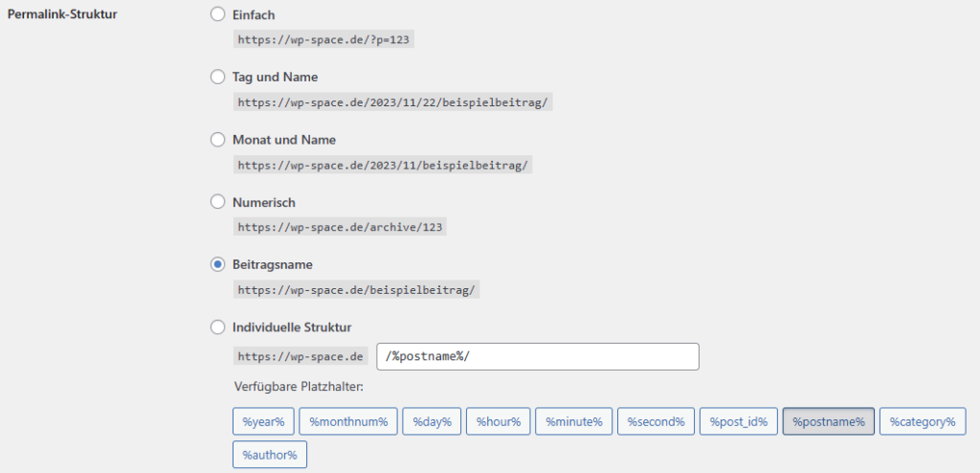Click the %second% placeholder button
The width and height of the screenshot is (980, 473).
[x=657, y=421]
